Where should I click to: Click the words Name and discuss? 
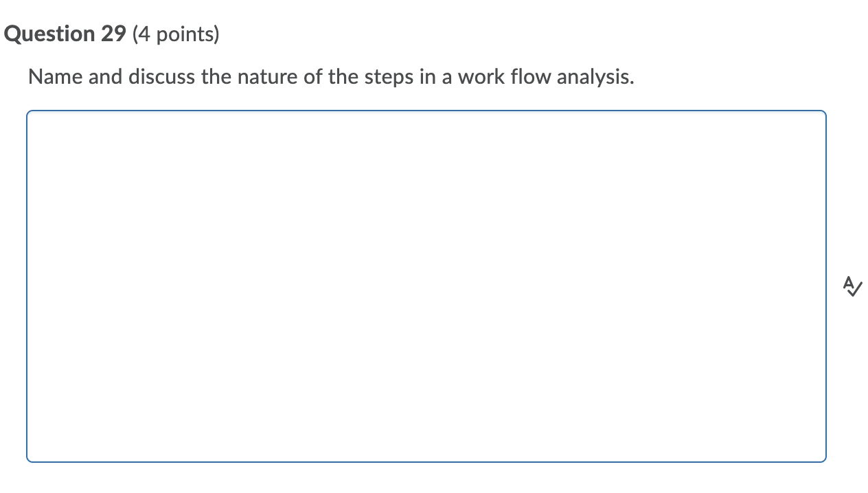click(97, 76)
